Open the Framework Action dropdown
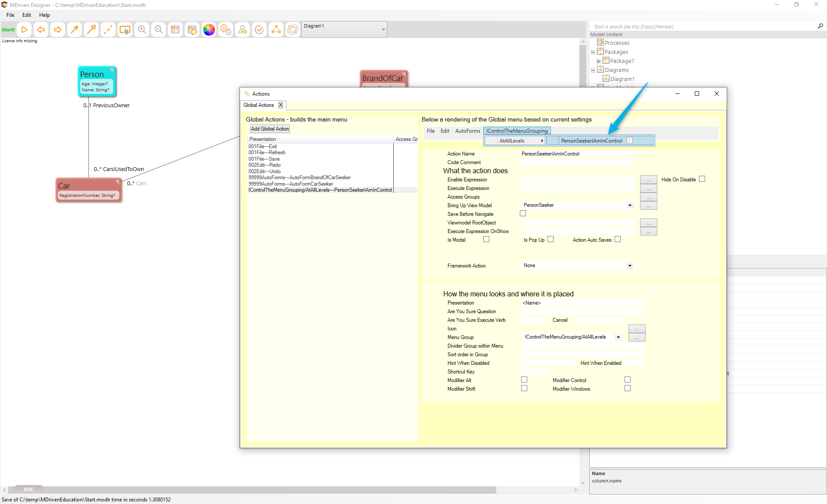 click(630, 266)
